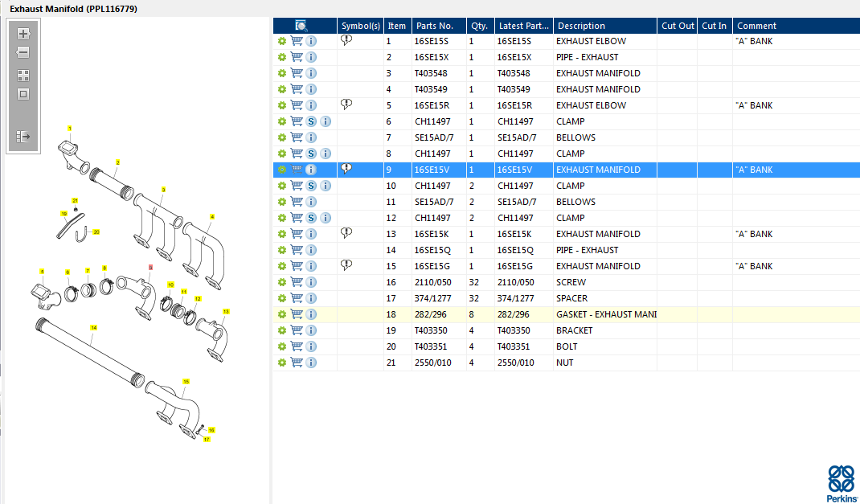Click the Qty. column header
The width and height of the screenshot is (860, 504).
coord(479,26)
